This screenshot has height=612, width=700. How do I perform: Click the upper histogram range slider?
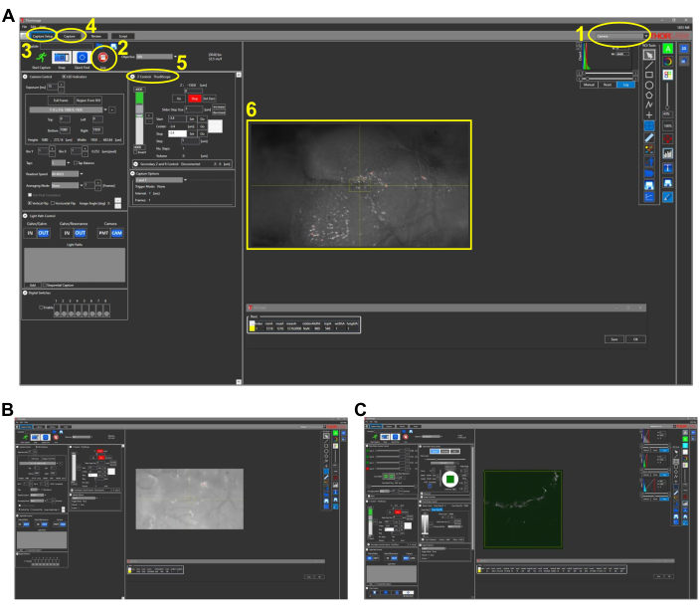click(609, 74)
